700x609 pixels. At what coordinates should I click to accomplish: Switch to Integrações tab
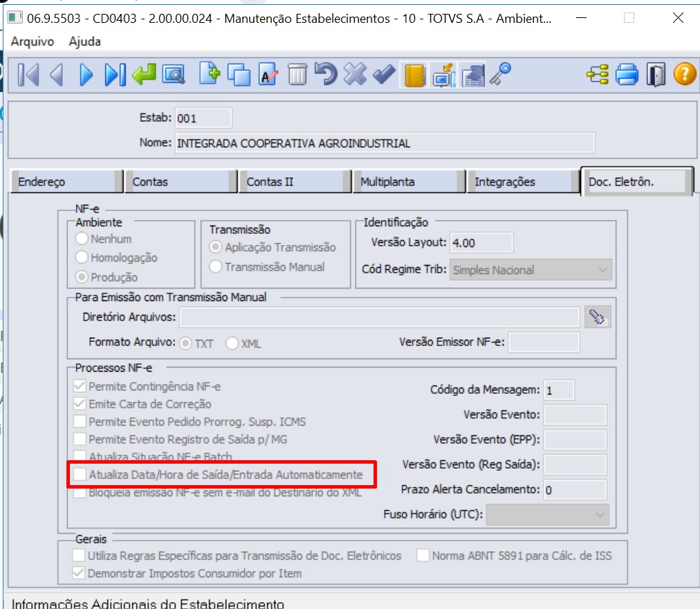[523, 182]
